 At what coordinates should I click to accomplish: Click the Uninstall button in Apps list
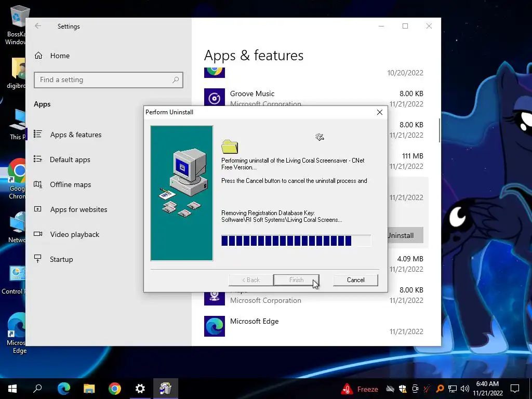405,235
